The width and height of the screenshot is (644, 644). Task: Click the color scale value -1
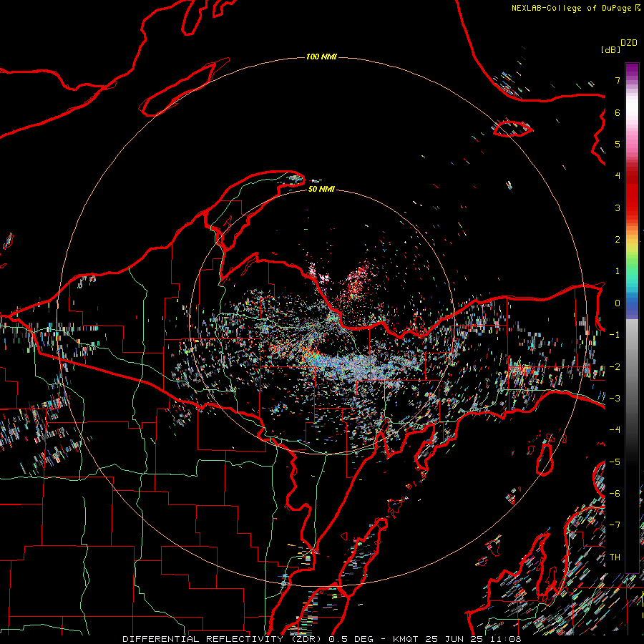[615, 335]
